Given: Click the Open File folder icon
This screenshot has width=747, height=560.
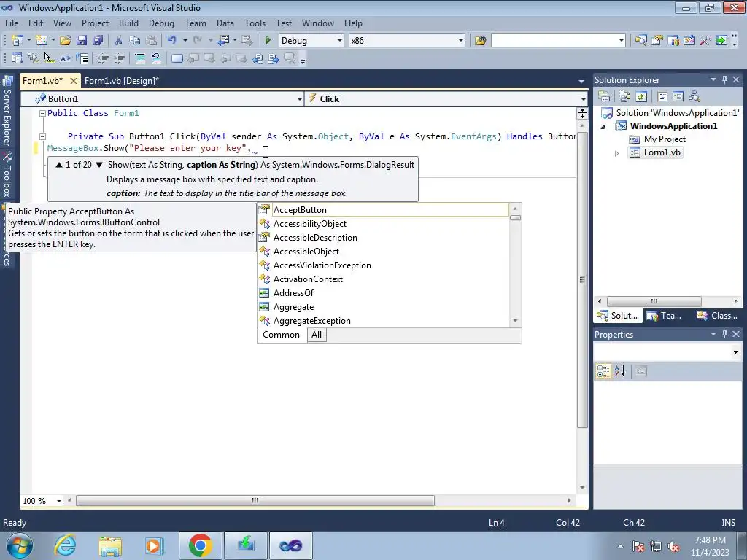Looking at the screenshot, I should (x=66, y=41).
